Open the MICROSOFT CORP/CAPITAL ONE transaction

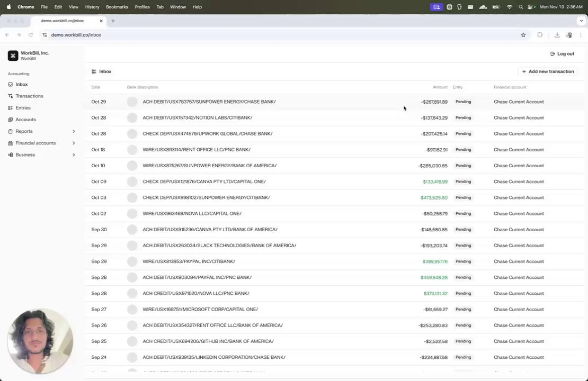[334, 310]
